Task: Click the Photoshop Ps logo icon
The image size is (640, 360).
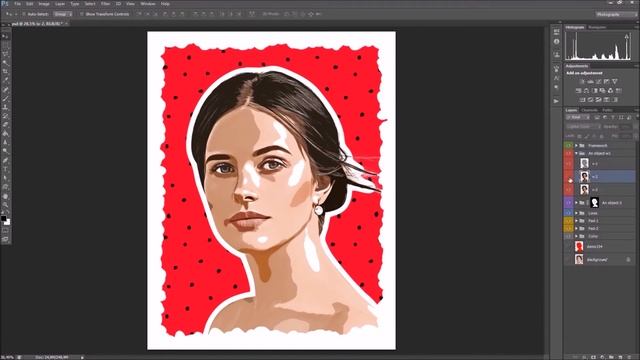Action: pyautogui.click(x=4, y=4)
